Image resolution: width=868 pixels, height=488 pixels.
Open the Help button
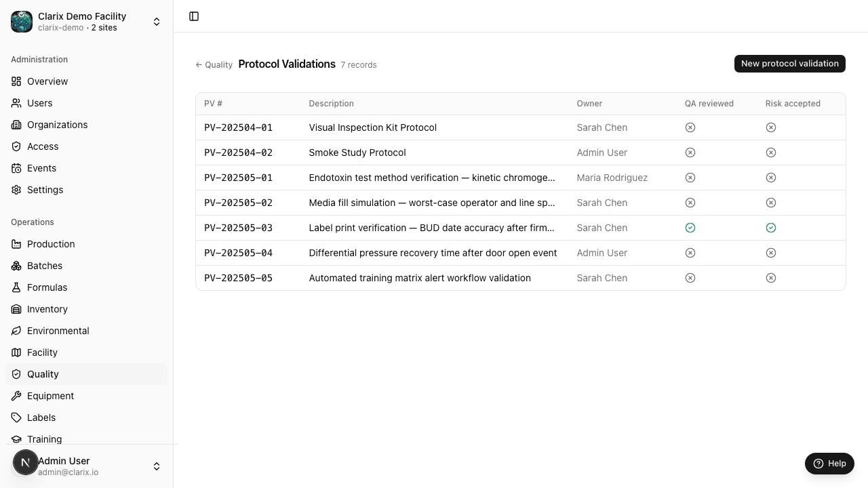coord(829,464)
